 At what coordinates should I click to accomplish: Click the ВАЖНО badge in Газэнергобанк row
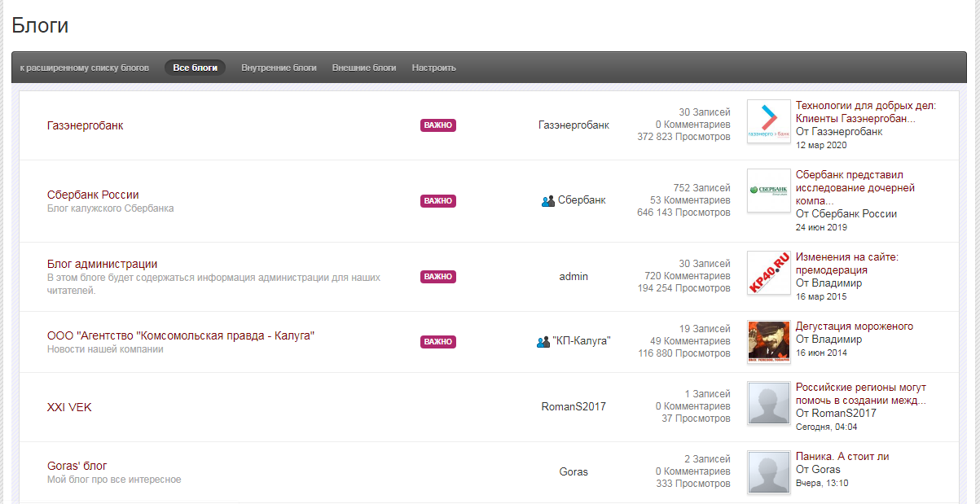pyautogui.click(x=438, y=125)
